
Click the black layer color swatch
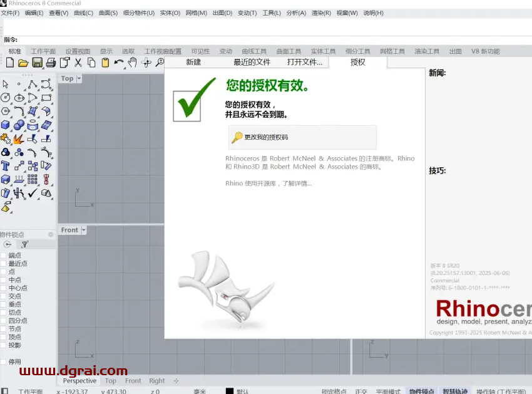coord(230,391)
